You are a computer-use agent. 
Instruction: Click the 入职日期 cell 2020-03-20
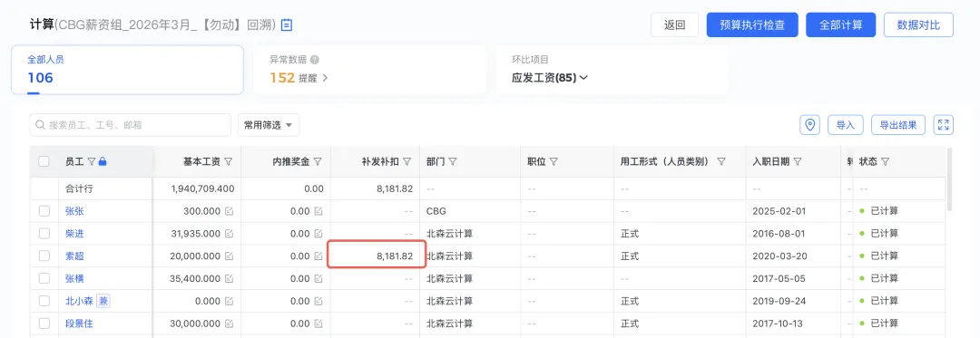pos(779,256)
